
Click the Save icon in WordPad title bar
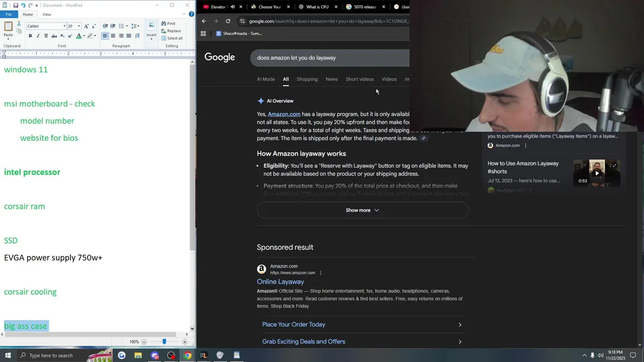click(16, 5)
